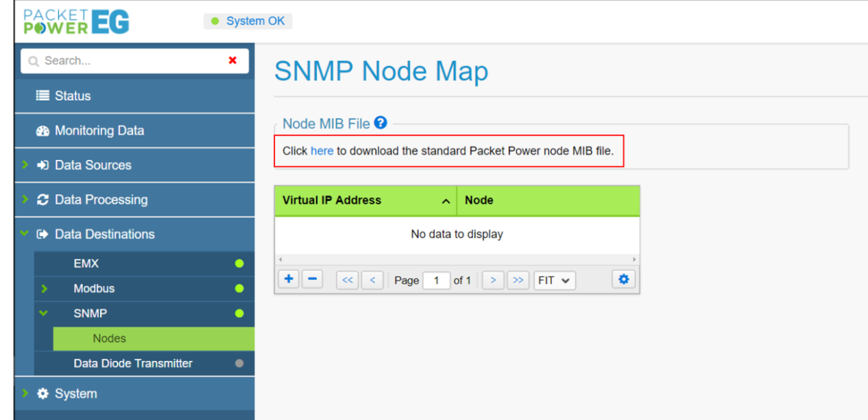Screen dimensions: 868x420
Task: Open the Node MIB File help icon
Action: coord(381,123)
